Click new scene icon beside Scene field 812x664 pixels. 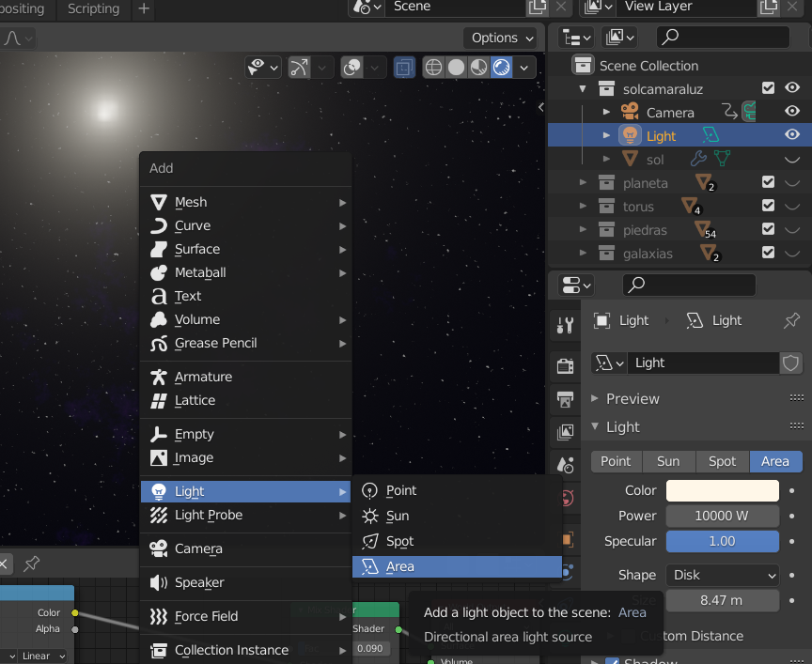(x=538, y=7)
